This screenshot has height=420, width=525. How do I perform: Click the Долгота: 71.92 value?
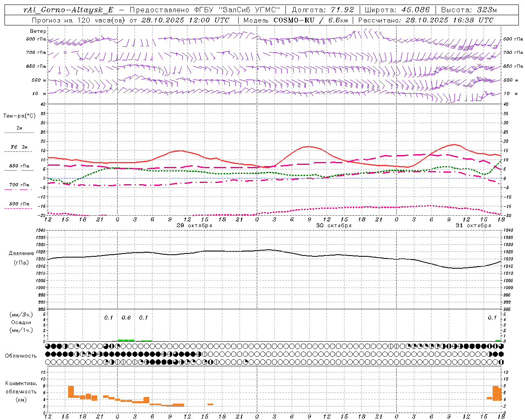tap(323, 10)
